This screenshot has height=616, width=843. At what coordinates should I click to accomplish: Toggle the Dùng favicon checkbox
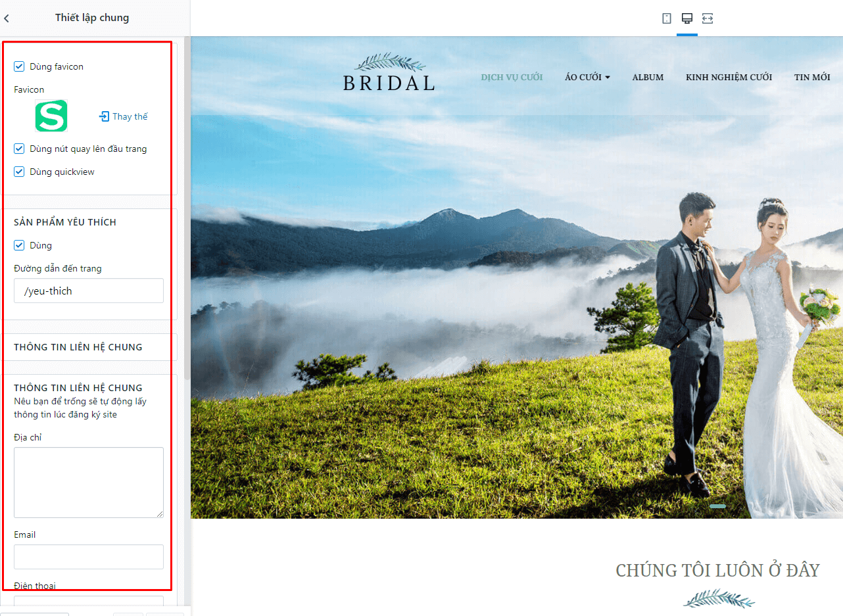20,66
